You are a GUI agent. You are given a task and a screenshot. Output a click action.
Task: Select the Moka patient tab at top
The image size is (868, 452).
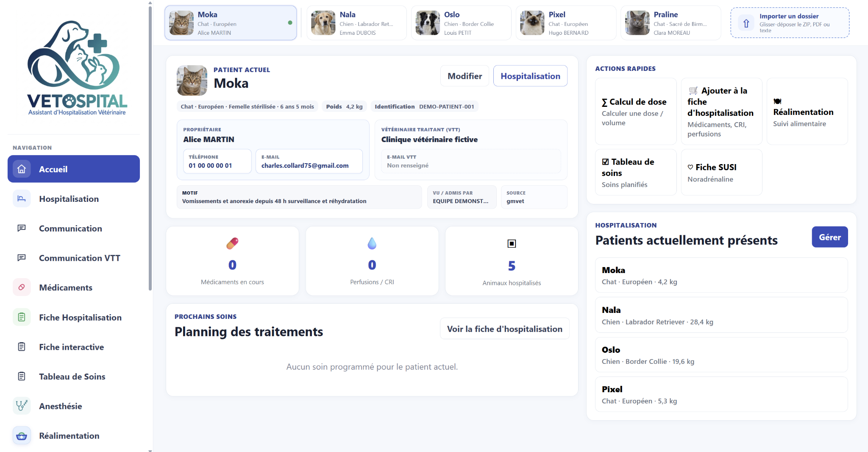point(231,23)
